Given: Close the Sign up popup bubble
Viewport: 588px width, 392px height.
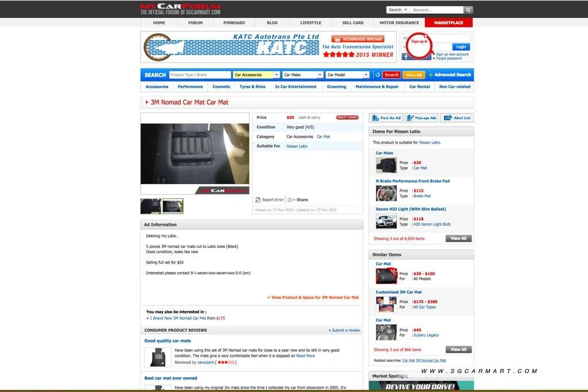Looking at the screenshot, I should point(425,36).
